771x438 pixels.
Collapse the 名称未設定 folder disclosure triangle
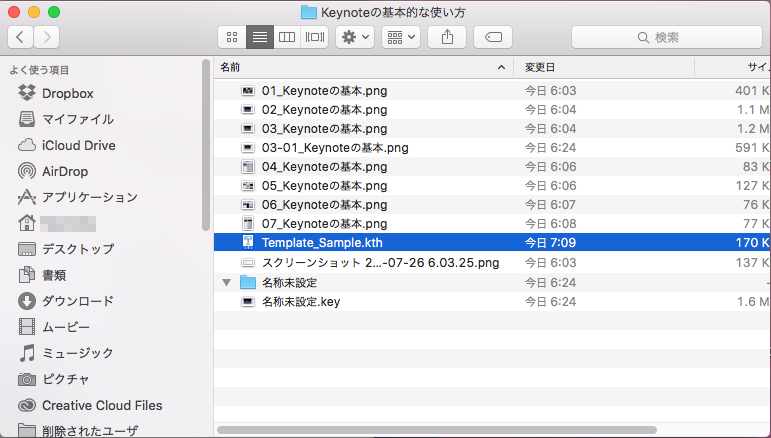tap(226, 283)
